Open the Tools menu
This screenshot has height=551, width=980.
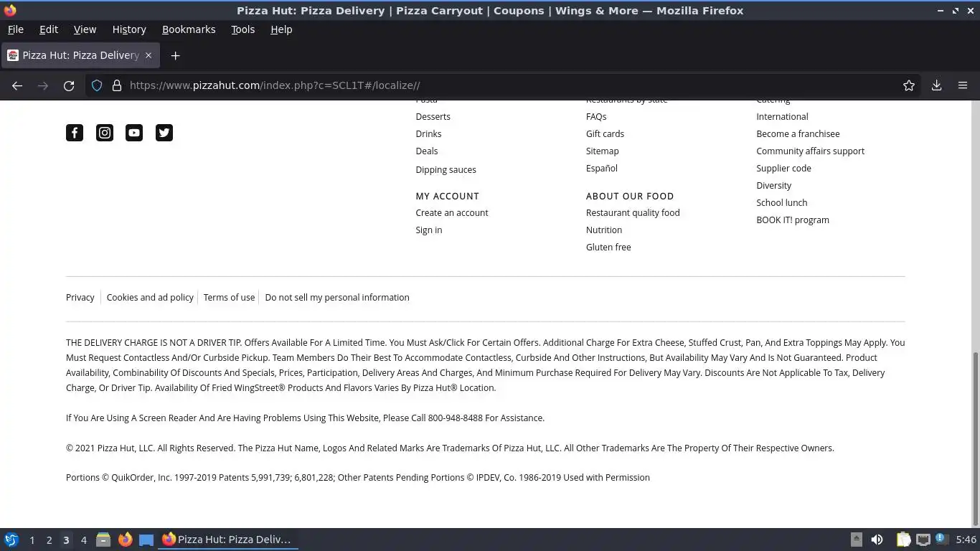[x=242, y=29]
